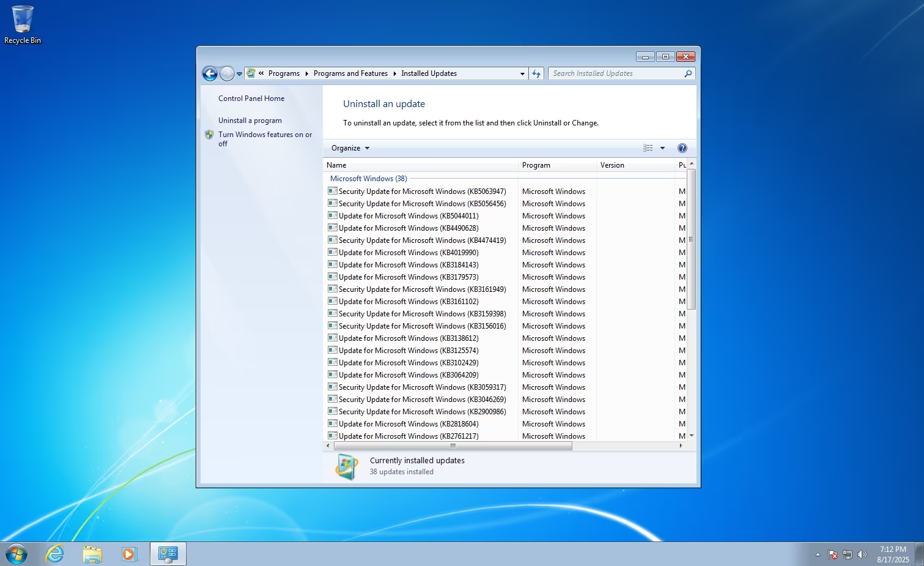
Task: Click the Control Panel icon in address bar
Action: (x=251, y=73)
